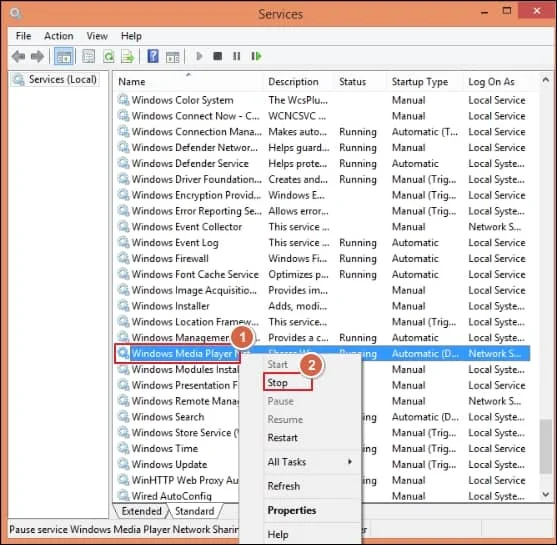Screen dimensions: 557x545
Task: Select the Windows Search service
Action: (x=178, y=417)
